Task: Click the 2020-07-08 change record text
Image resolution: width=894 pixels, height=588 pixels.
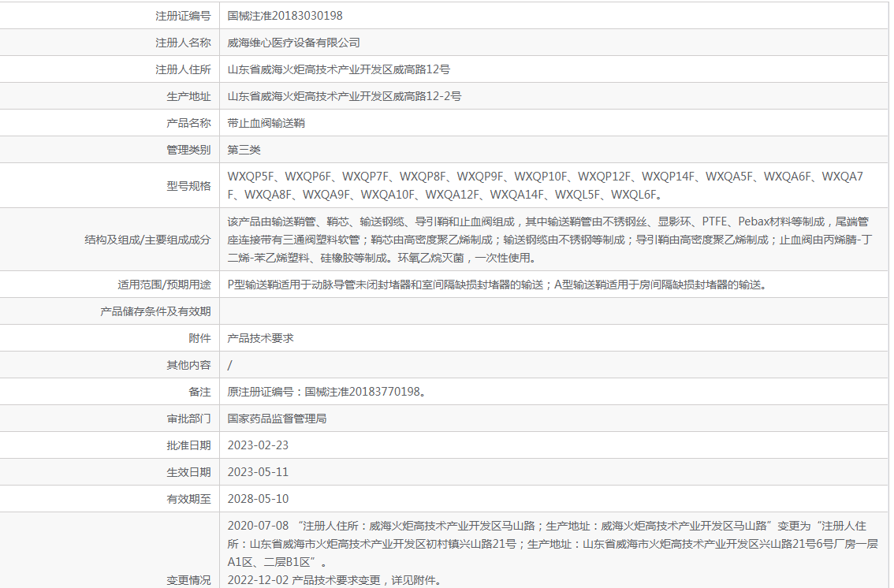Action: coord(553,544)
